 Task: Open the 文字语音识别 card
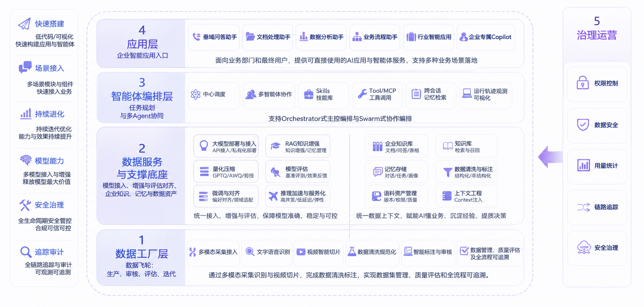click(x=267, y=253)
